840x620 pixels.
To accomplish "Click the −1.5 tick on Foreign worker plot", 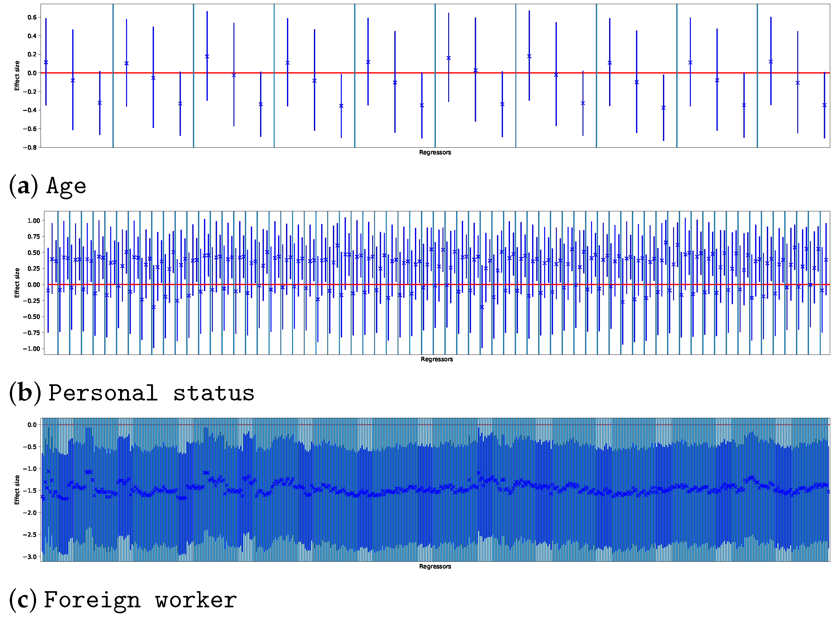I will pos(30,490).
